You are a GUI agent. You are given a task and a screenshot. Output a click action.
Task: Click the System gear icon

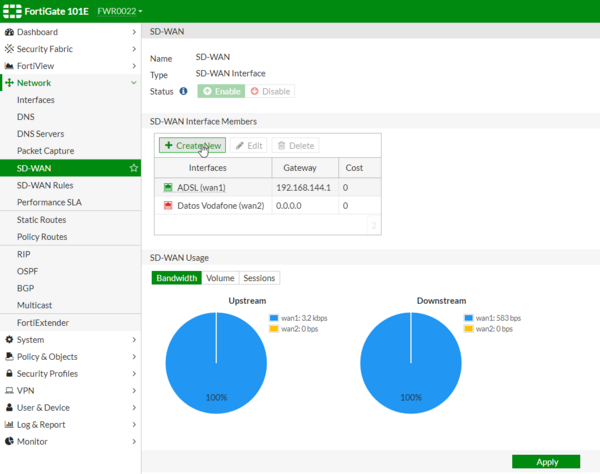pos(9,339)
